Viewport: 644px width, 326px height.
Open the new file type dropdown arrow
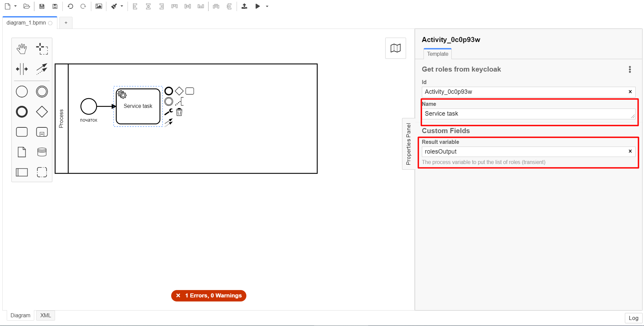click(15, 6)
